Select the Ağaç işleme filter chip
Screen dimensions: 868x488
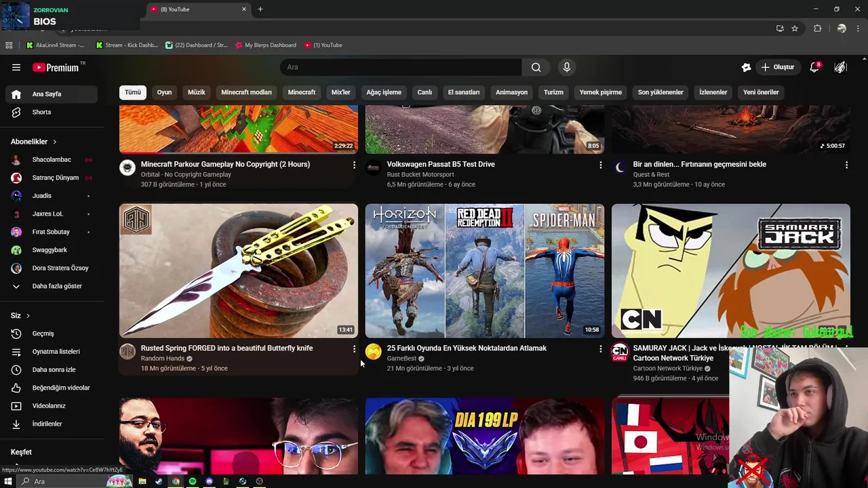384,92
